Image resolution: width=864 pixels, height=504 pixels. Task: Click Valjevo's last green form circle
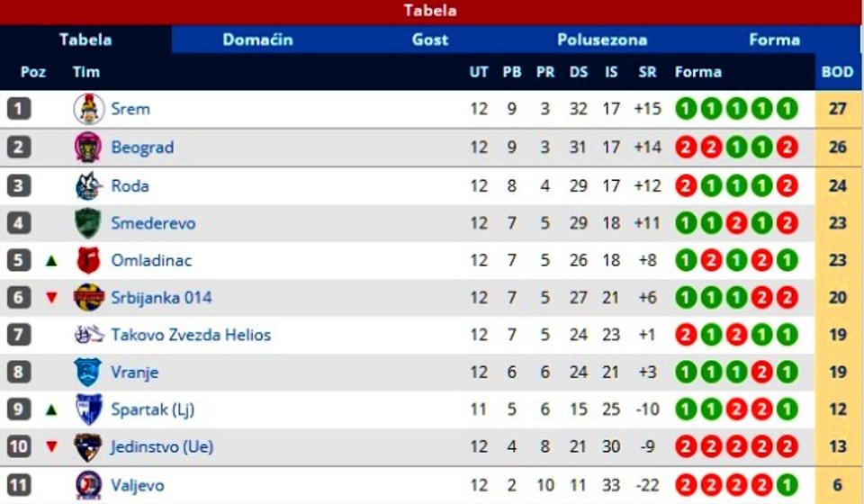(787, 485)
